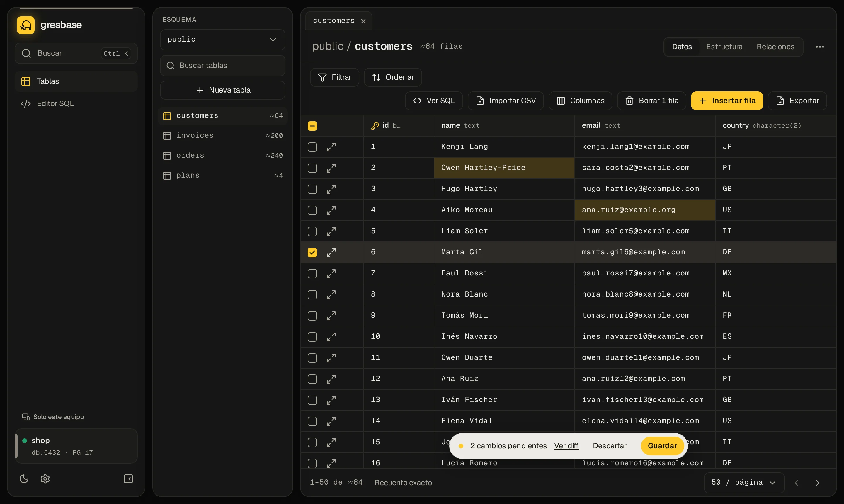Toggle the select-all header checkbox
This screenshot has height=504, width=844.
(312, 126)
